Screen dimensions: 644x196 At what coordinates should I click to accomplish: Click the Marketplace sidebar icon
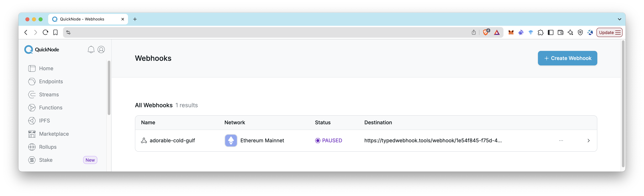click(x=32, y=134)
